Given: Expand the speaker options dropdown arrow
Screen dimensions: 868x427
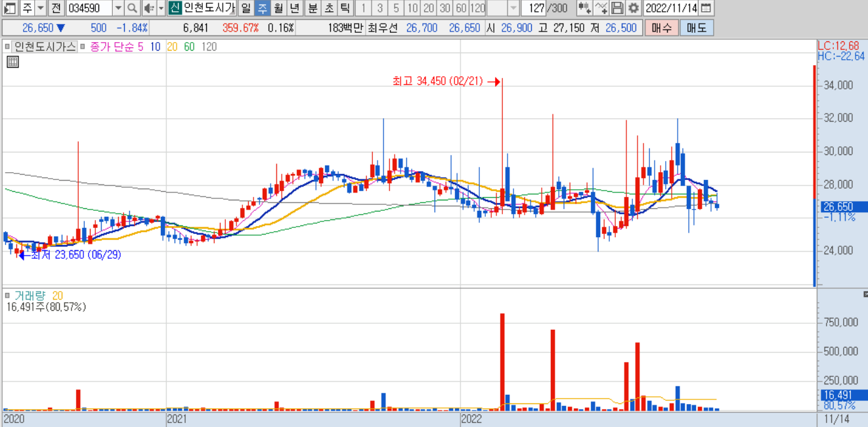Looking at the screenshot, I should (161, 8).
